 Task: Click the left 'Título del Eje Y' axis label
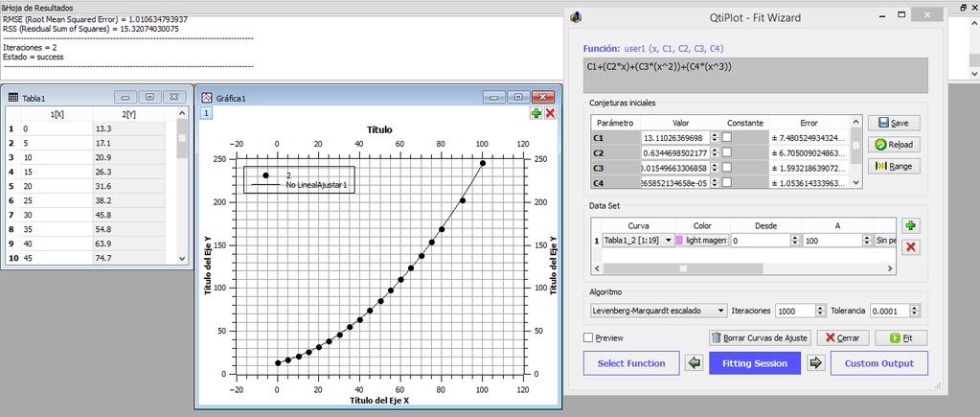click(x=207, y=266)
